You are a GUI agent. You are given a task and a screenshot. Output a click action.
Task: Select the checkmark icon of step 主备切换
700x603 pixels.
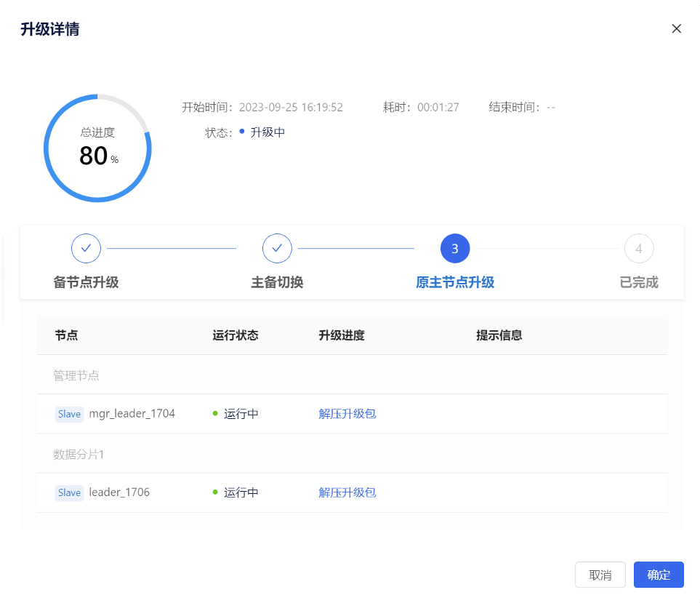point(277,248)
